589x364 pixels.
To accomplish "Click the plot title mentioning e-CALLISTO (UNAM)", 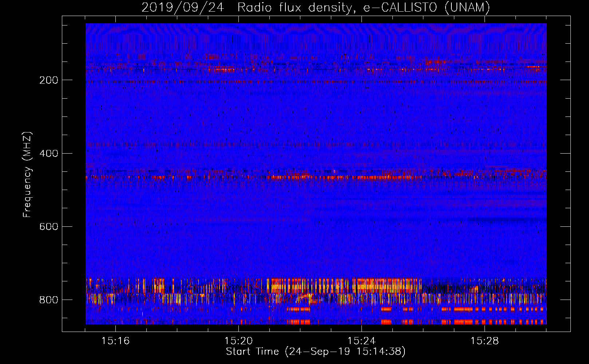I will coord(316,7).
